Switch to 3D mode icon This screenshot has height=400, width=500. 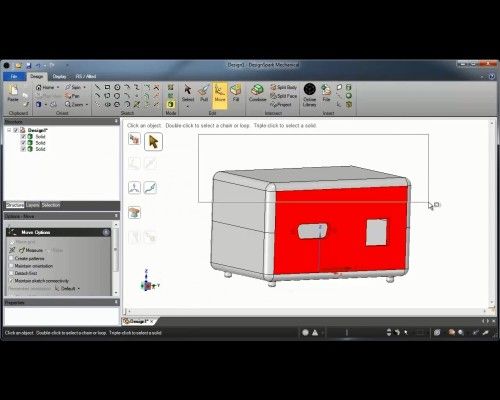171,104
